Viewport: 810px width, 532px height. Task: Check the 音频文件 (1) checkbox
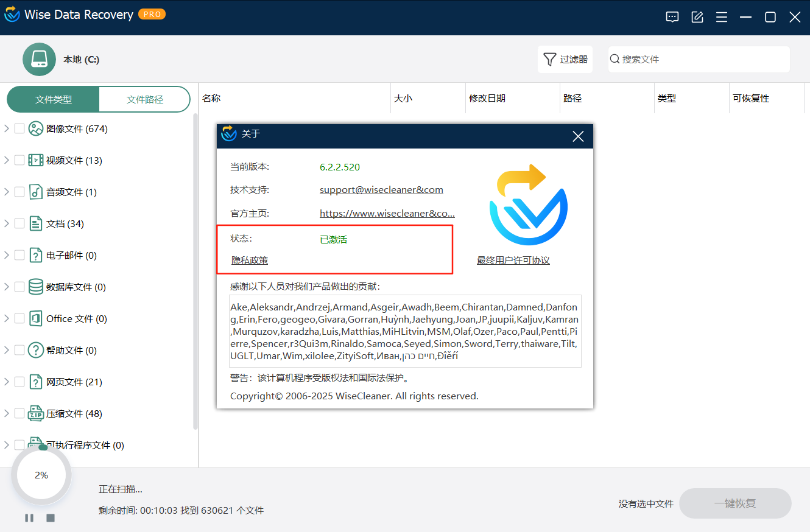coord(19,192)
